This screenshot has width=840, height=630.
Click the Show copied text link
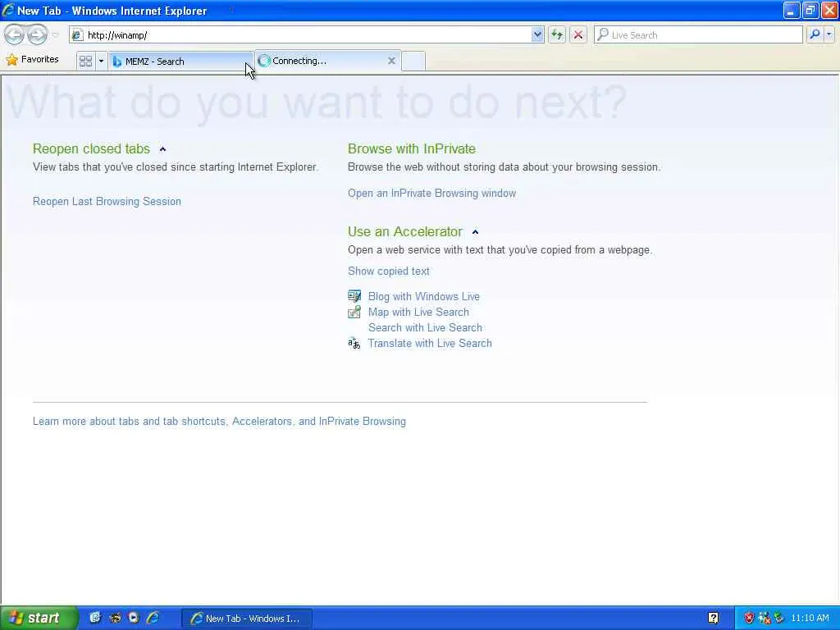[388, 271]
